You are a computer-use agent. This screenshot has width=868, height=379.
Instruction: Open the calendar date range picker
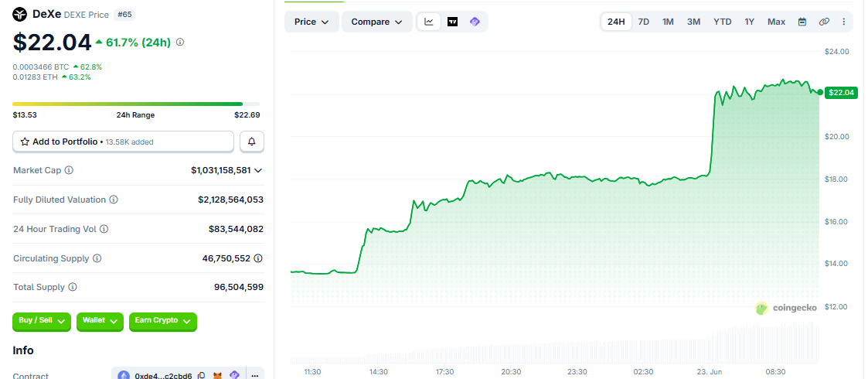coord(802,22)
